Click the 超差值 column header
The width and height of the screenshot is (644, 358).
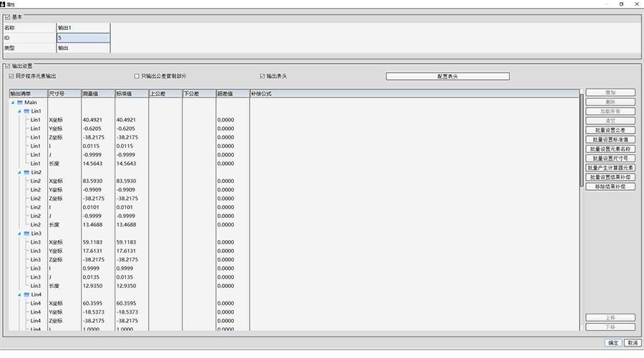click(233, 94)
